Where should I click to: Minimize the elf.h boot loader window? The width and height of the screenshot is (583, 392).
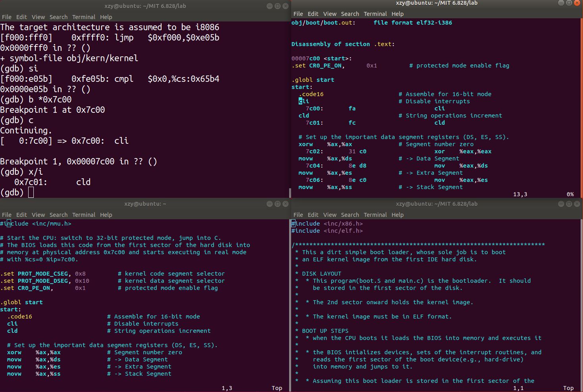561,204
